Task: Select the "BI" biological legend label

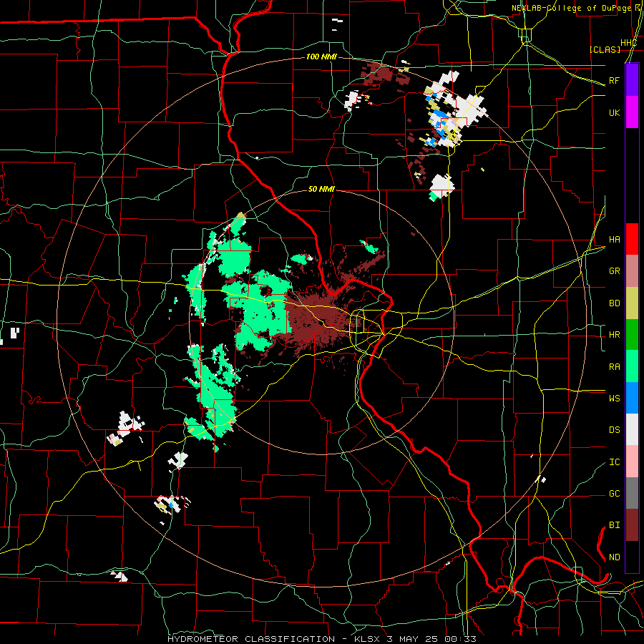Action: point(614,525)
